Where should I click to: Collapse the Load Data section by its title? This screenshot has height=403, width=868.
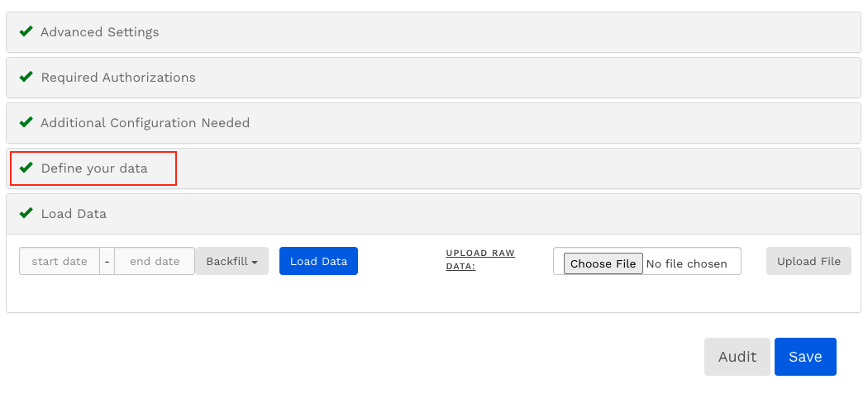(74, 214)
